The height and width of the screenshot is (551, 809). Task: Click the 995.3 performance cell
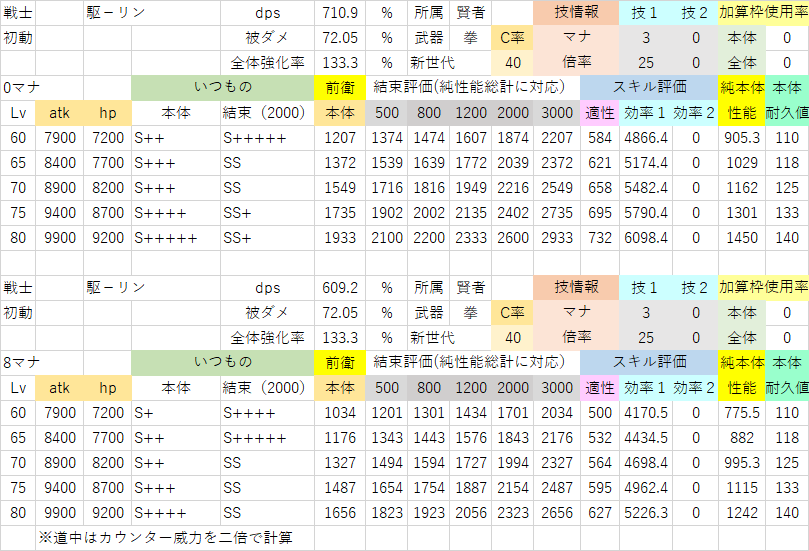(741, 463)
